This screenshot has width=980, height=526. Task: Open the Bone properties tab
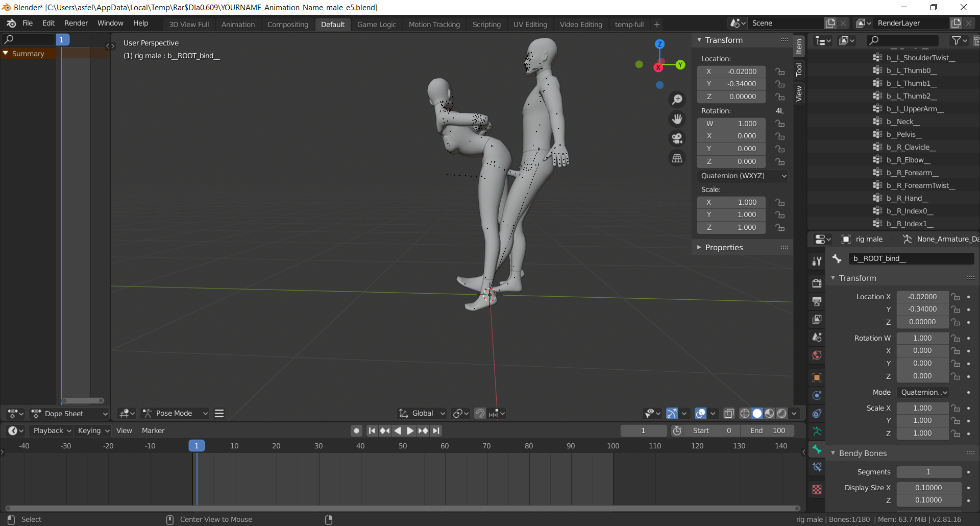coord(817,449)
